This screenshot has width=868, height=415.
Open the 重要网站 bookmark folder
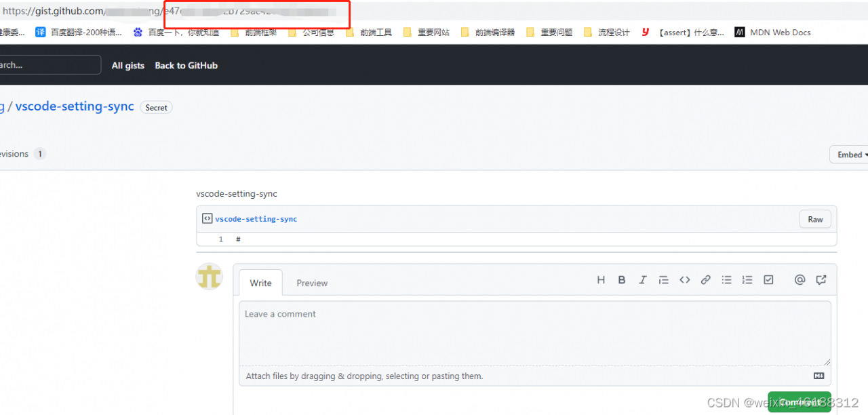(427, 32)
